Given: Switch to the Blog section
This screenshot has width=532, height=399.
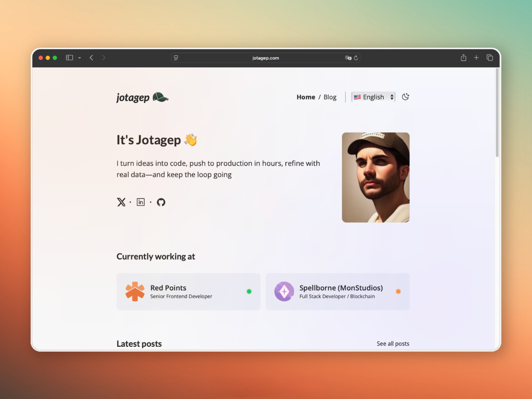Looking at the screenshot, I should click(x=330, y=97).
